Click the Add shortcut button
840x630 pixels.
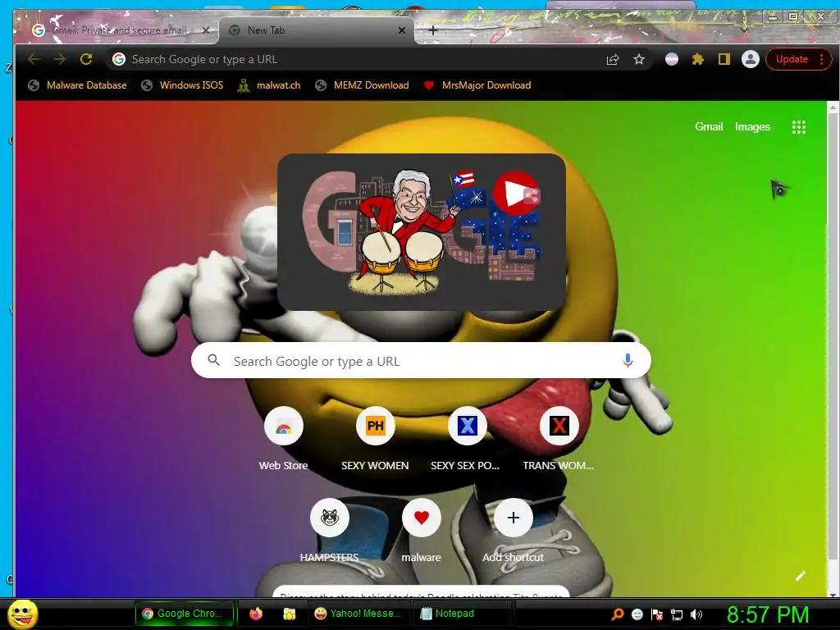[514, 518]
